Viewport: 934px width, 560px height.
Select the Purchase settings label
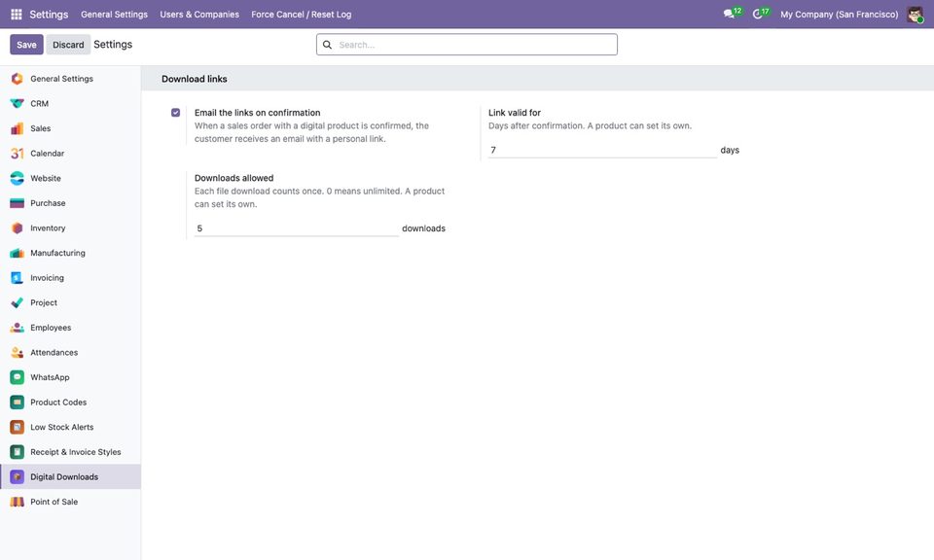pos(48,203)
